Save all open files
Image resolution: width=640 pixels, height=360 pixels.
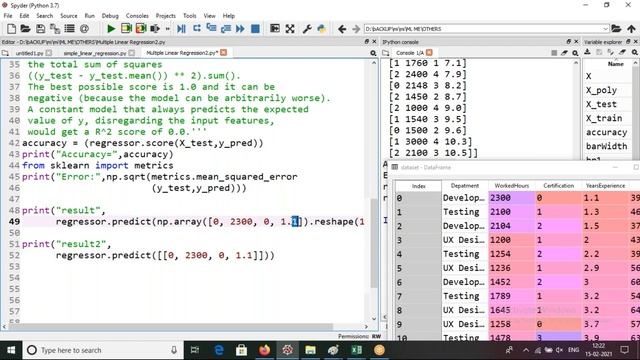click(x=55, y=29)
